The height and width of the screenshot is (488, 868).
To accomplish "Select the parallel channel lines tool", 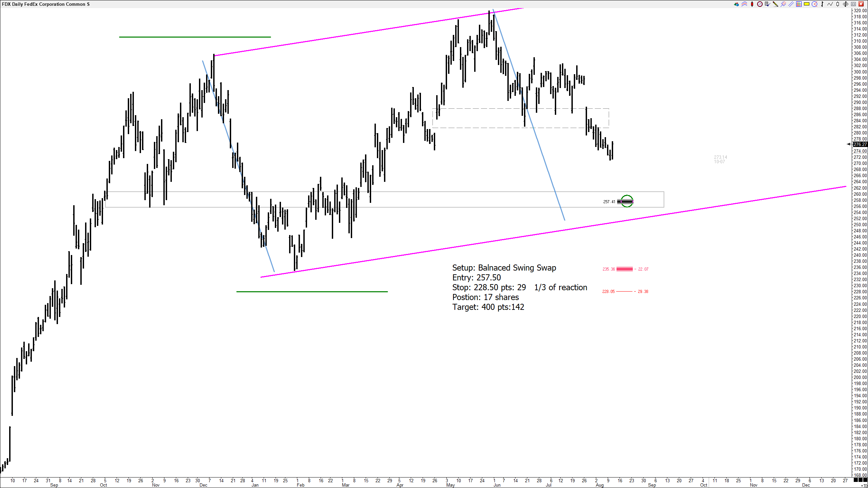I will point(791,4).
